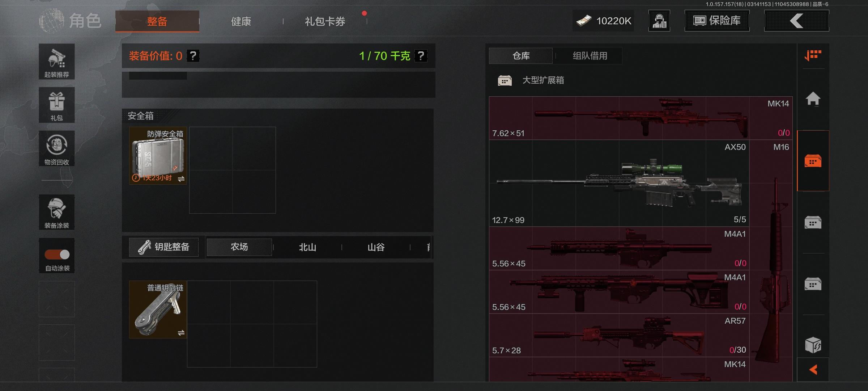
Task: Switch to the 组队借用 tab
Action: pyautogui.click(x=590, y=56)
